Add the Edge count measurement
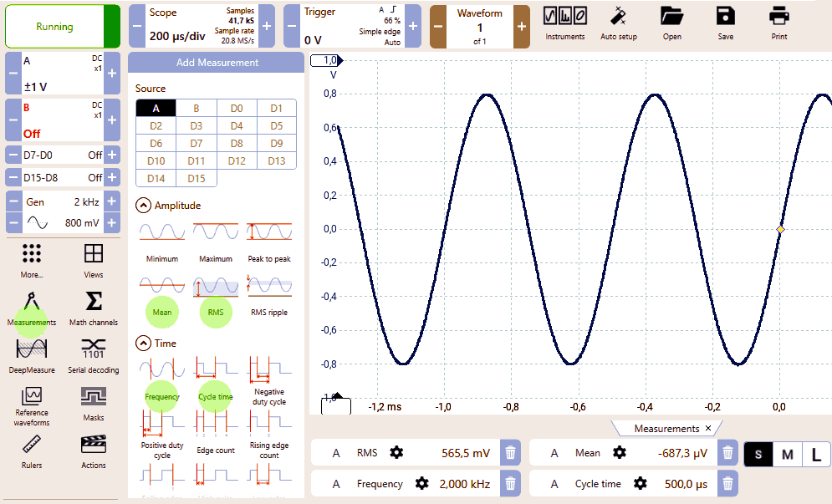Viewport: 832px width, 504px height. (216, 432)
